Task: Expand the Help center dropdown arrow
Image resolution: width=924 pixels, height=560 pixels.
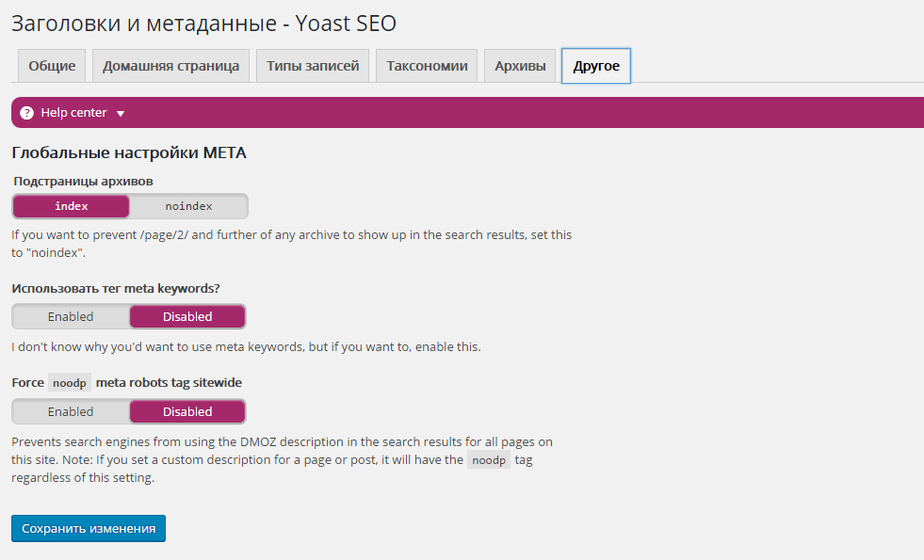Action: point(121,114)
